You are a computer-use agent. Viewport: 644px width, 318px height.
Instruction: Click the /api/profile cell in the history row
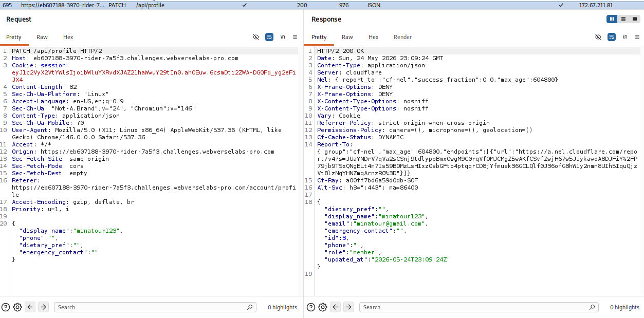coord(150,5)
